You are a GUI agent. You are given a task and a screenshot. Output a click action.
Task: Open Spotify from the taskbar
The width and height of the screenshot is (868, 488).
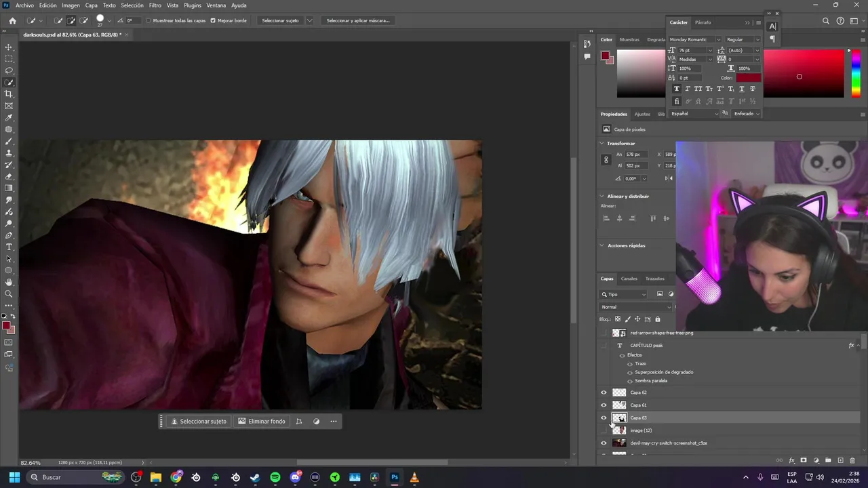click(275, 477)
